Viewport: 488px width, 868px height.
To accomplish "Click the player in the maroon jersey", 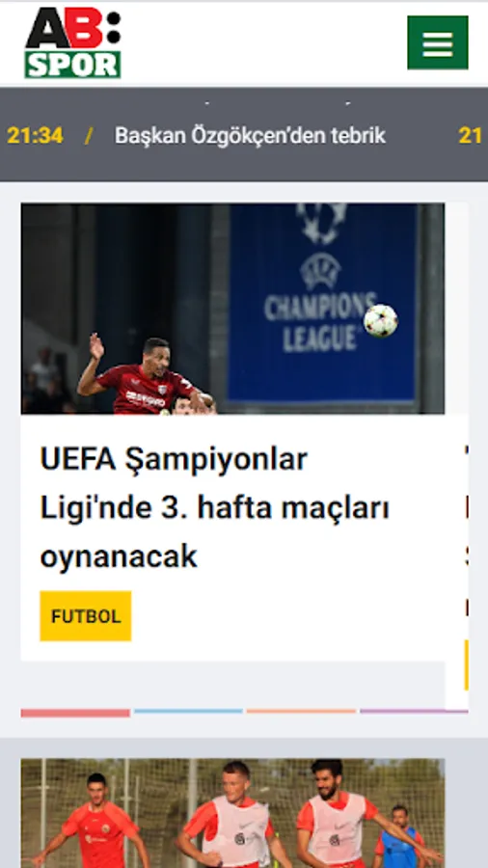I will pos(143,376).
